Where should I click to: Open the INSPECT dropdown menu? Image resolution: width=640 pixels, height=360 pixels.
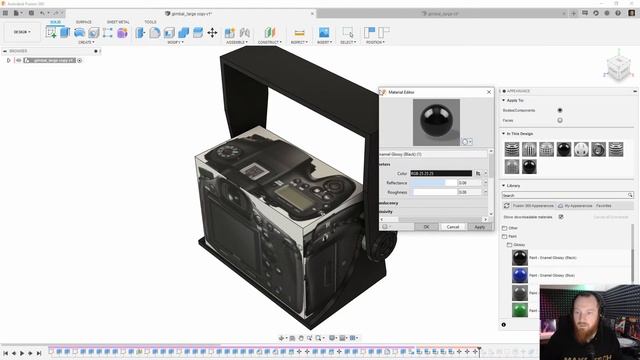coord(299,42)
